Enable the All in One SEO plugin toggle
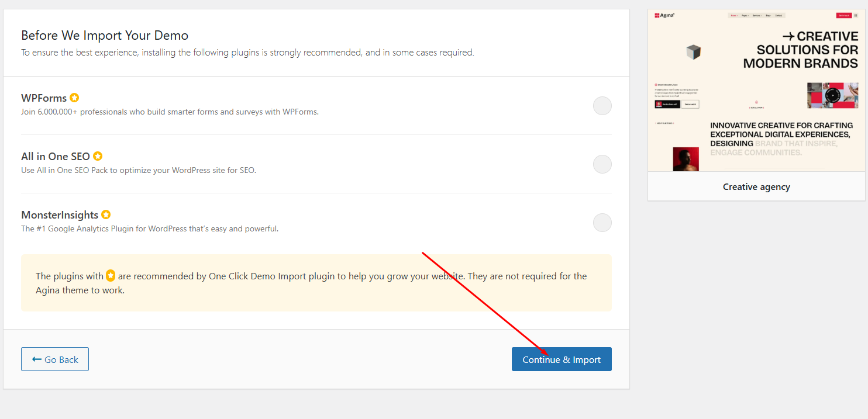The height and width of the screenshot is (419, 868). click(x=602, y=164)
